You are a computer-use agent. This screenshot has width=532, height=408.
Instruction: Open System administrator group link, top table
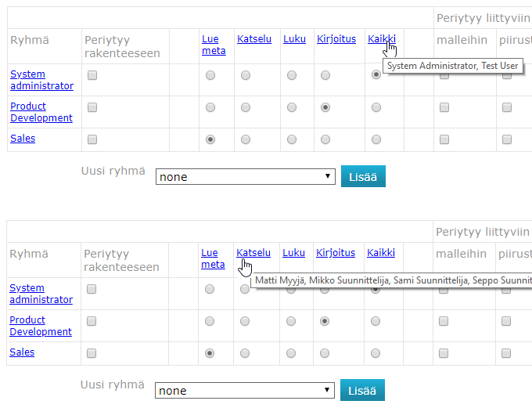[41, 80]
